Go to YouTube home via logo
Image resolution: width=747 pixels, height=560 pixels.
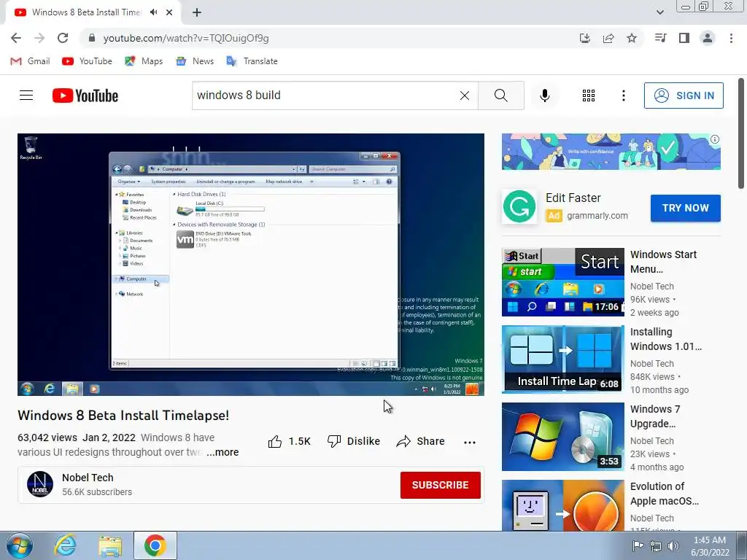85,96
